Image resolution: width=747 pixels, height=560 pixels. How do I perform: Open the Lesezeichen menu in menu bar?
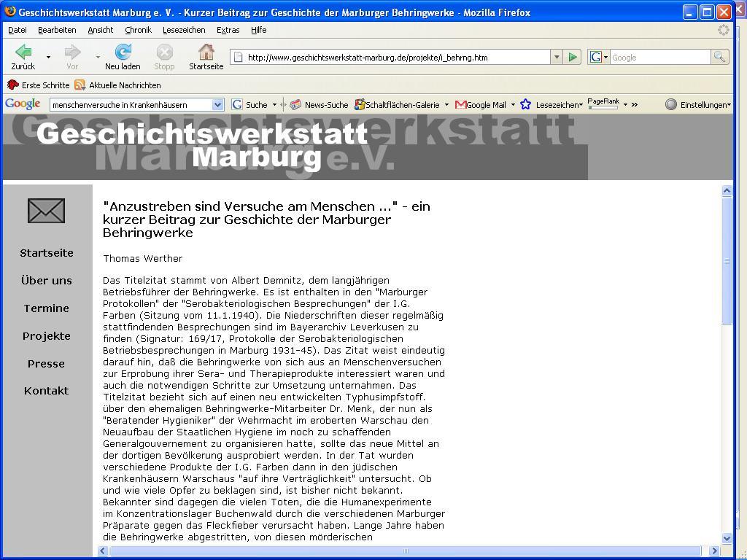point(184,30)
